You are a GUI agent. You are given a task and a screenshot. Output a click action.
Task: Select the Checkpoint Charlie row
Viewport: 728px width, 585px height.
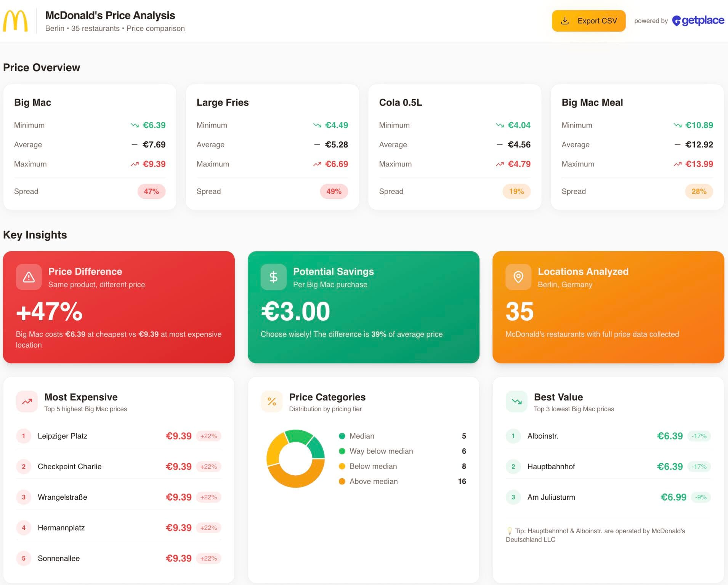coord(69,467)
